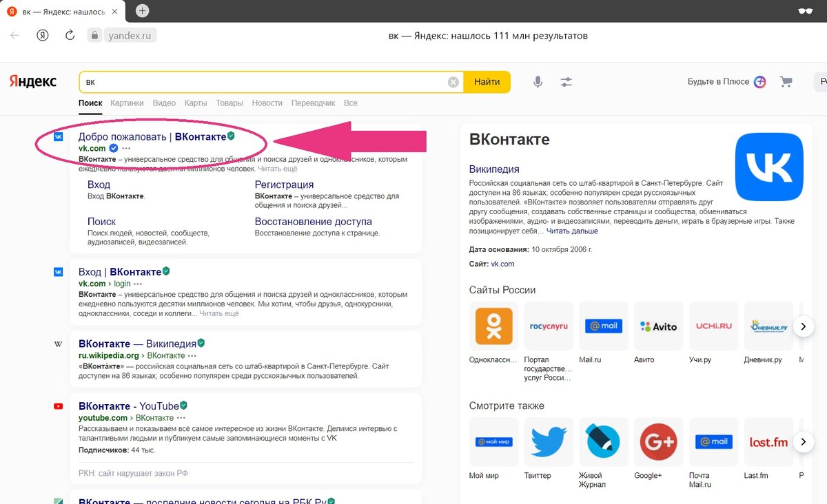Open the Поиск sitelink under vk.com
This screenshot has width=827, height=504.
(101, 222)
